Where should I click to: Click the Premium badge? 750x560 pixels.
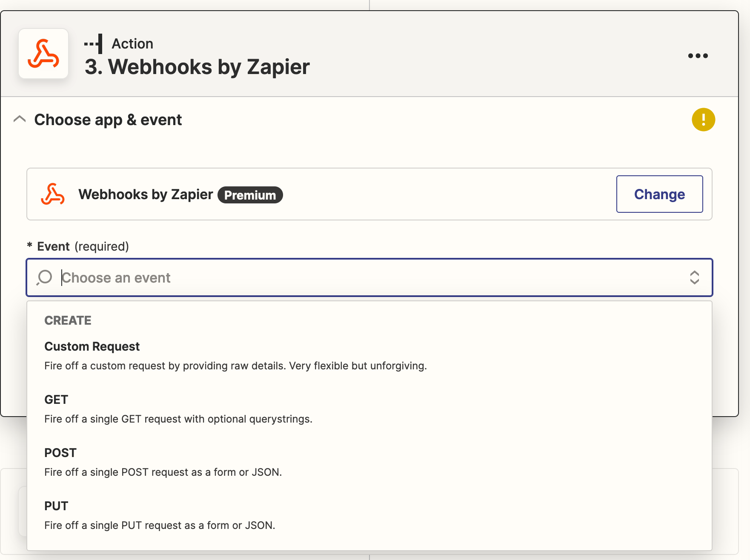coord(250,195)
